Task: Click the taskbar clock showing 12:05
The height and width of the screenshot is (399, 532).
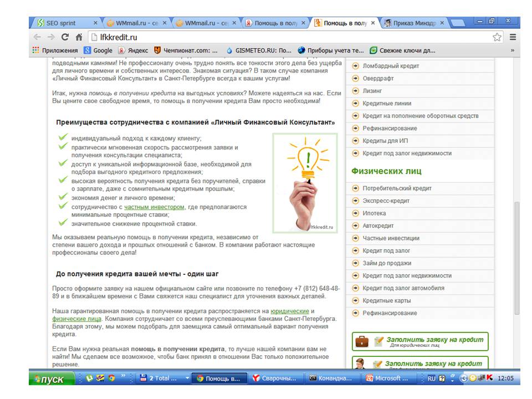Action: pos(505,378)
